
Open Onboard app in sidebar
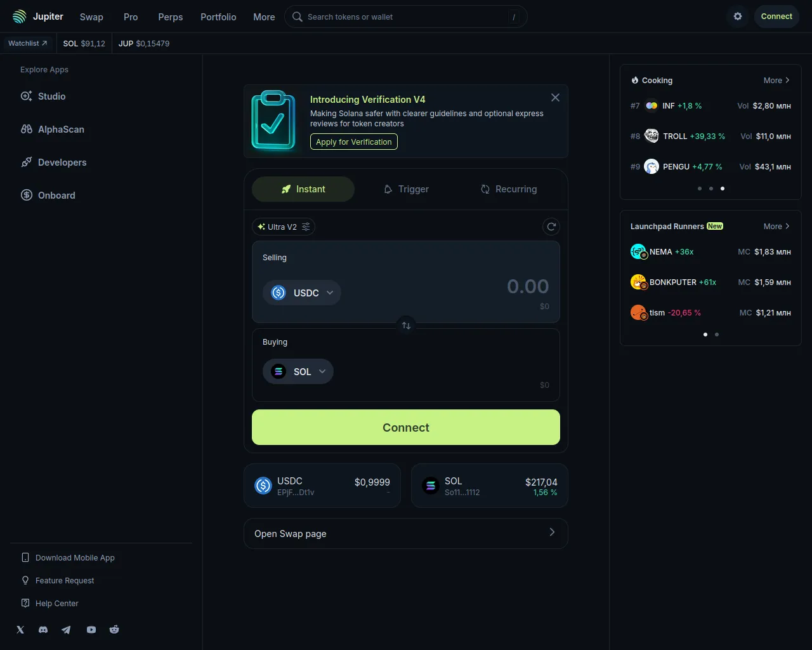[x=48, y=196]
